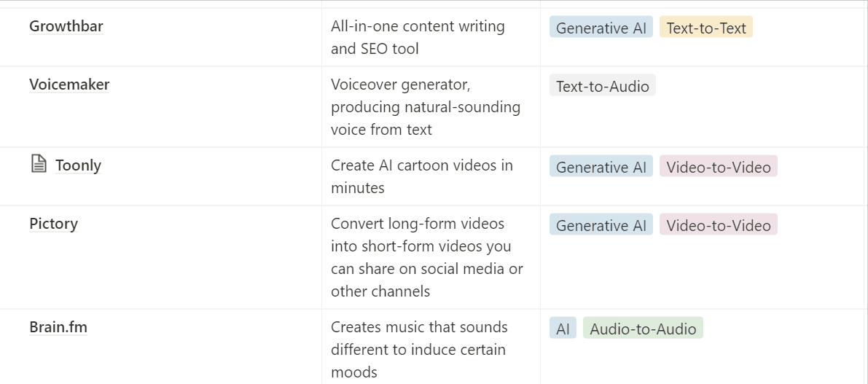868x384 pixels.
Task: Edit the Pictory short-form videos description
Action: (431, 257)
